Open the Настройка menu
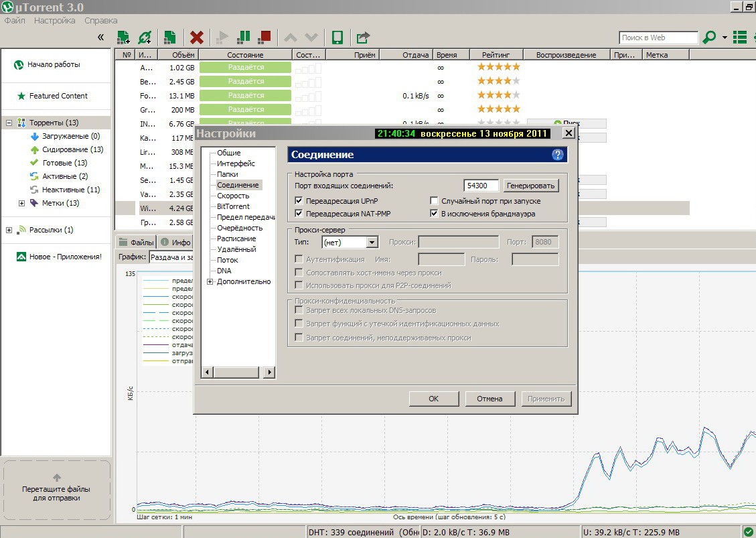756x538 pixels. pos(54,20)
